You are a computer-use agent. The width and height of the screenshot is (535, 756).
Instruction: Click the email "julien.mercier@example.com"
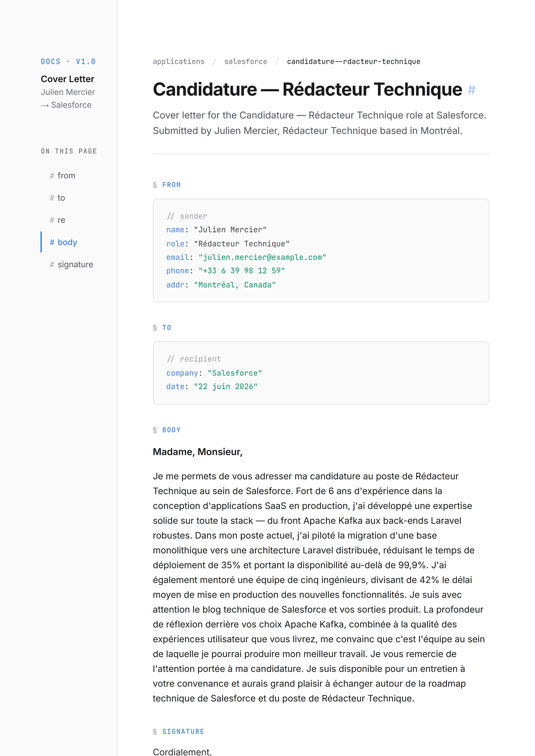click(x=262, y=257)
